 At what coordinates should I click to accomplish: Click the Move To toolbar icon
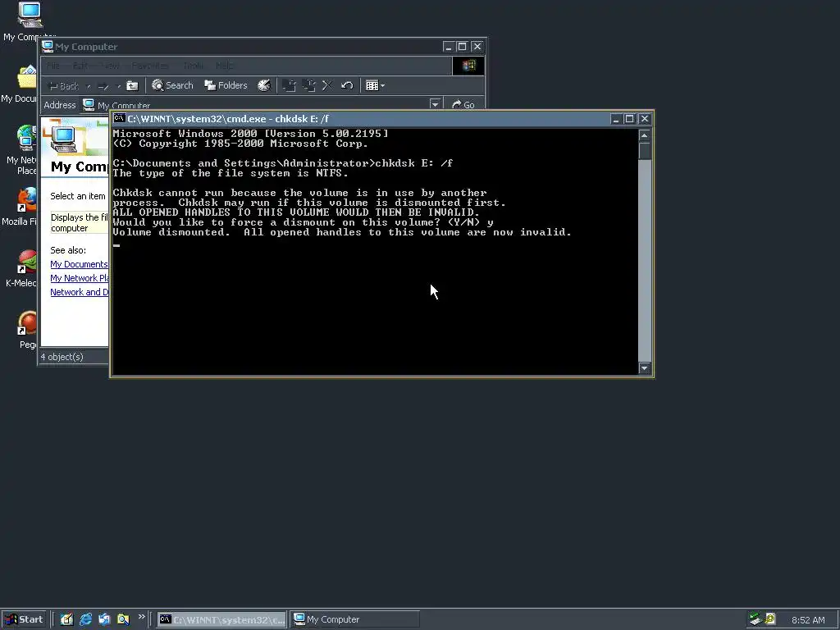(290, 85)
